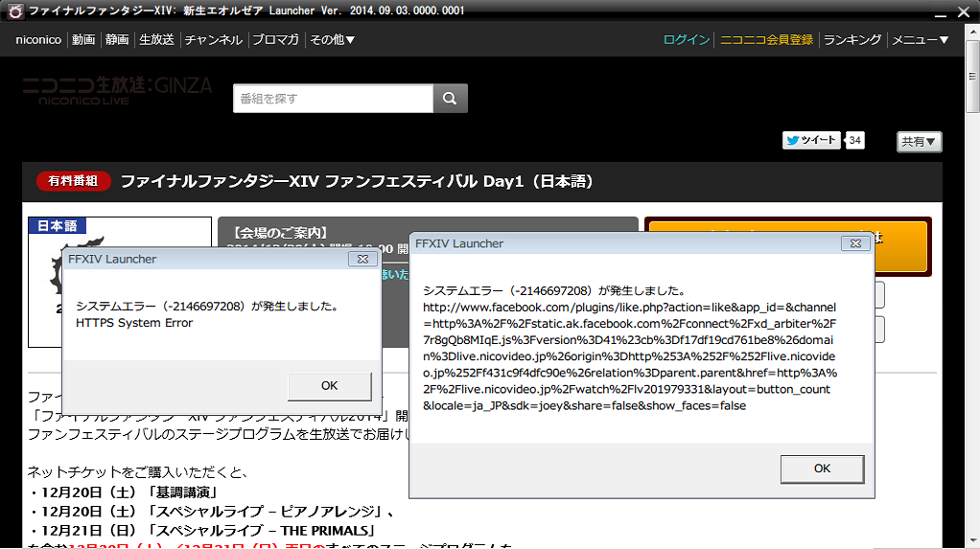Open the 静画 menu item
The image size is (980, 549).
[x=117, y=39]
